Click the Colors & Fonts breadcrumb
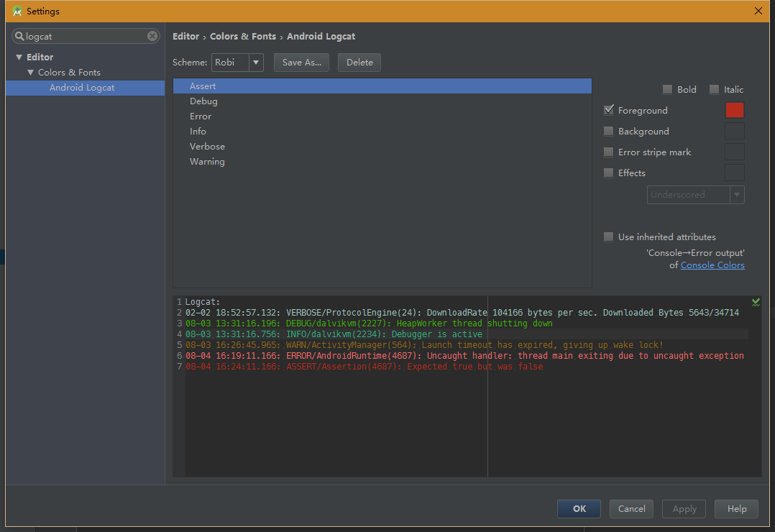The height and width of the screenshot is (532, 775). tap(243, 36)
